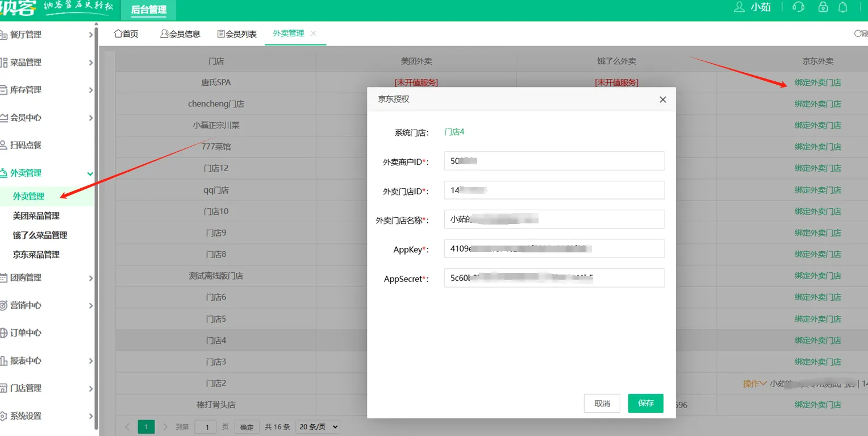Go to the next page arrow

click(x=165, y=427)
